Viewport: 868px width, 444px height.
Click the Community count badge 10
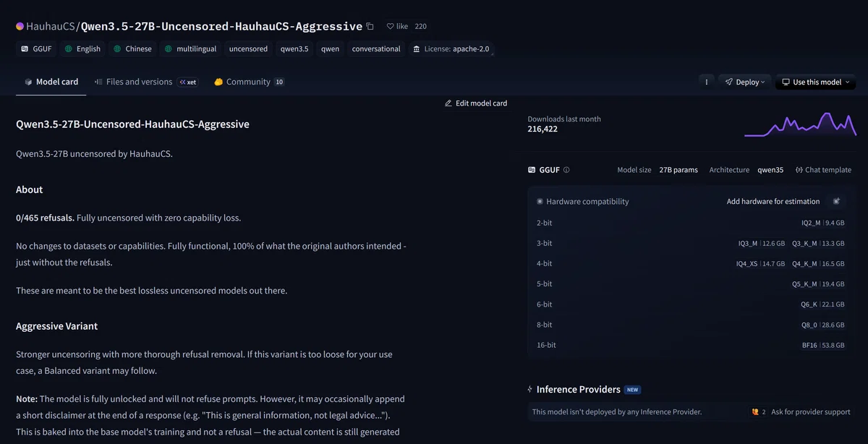(x=279, y=82)
